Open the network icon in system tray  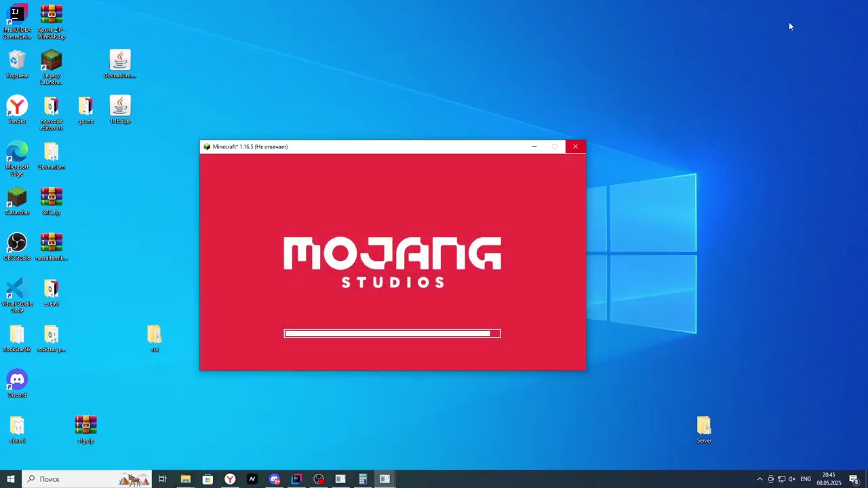coord(781,479)
